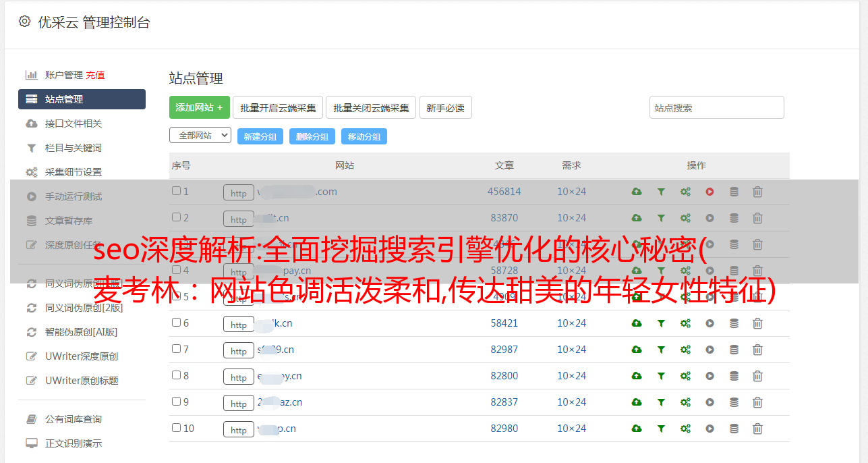
Task: Tick the checkbox for site row 10
Action: click(176, 428)
